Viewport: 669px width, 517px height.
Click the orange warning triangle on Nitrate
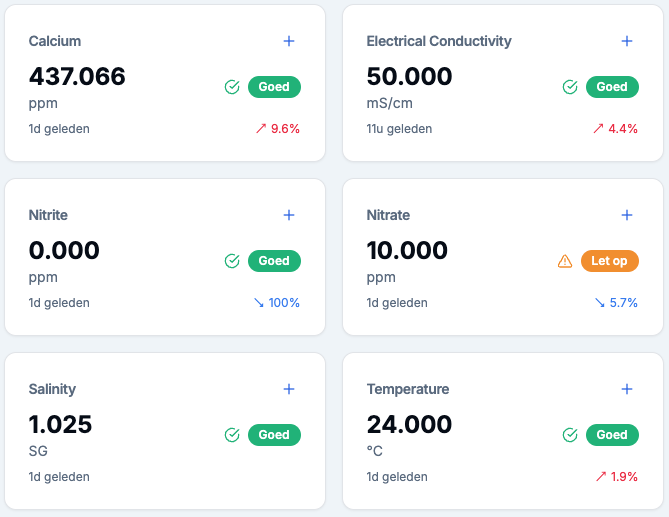pos(565,261)
